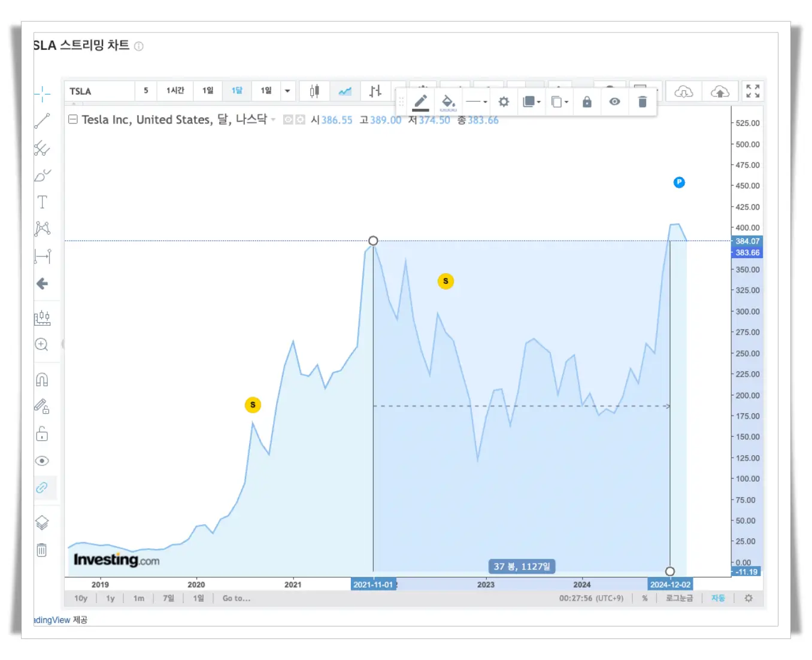This screenshot has width=812, height=660.
Task: Load chart layout from cloud
Action: point(683,92)
